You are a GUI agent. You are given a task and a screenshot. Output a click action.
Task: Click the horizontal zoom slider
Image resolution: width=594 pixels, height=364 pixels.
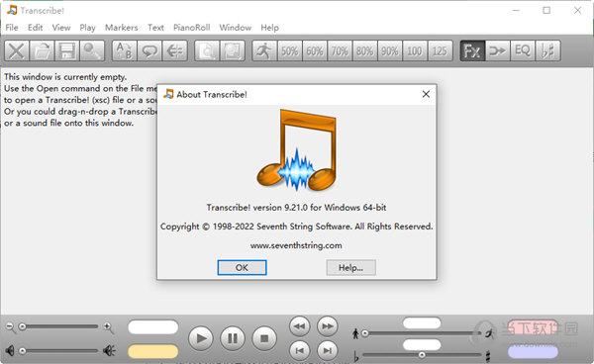pyautogui.click(x=59, y=326)
